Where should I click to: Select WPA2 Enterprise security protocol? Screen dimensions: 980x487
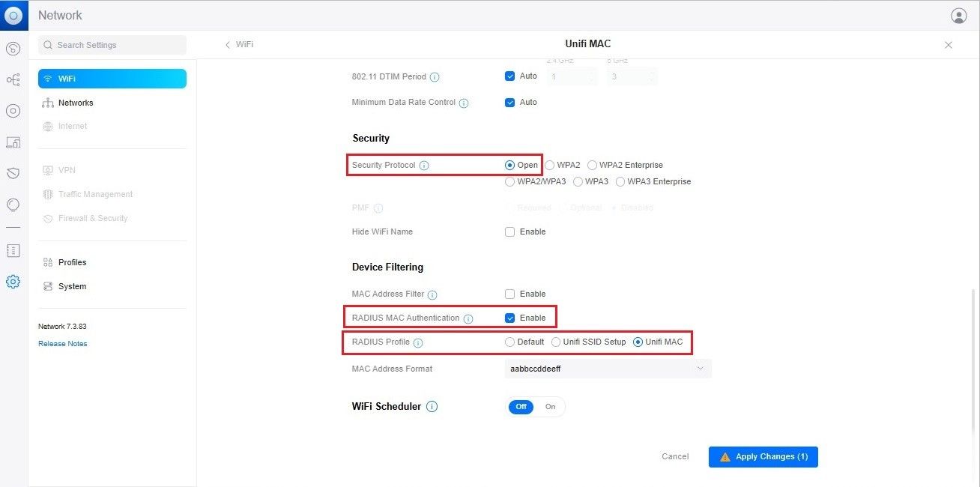[x=593, y=165]
